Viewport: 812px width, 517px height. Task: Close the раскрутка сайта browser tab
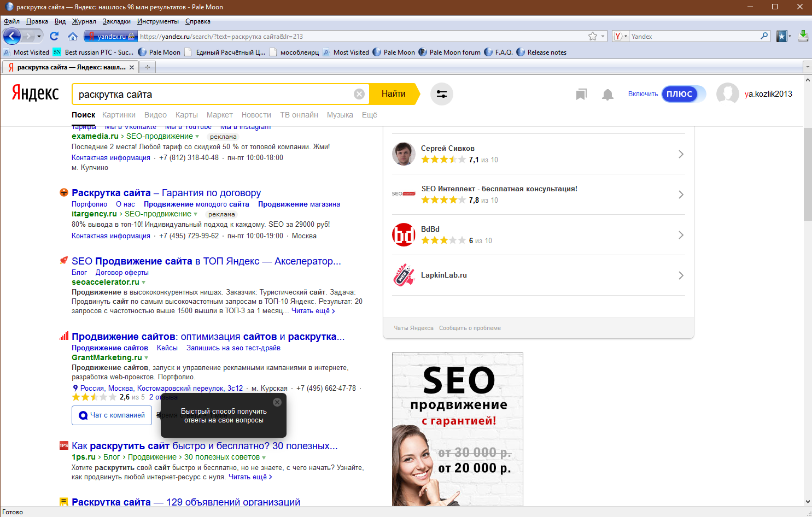pyautogui.click(x=132, y=67)
